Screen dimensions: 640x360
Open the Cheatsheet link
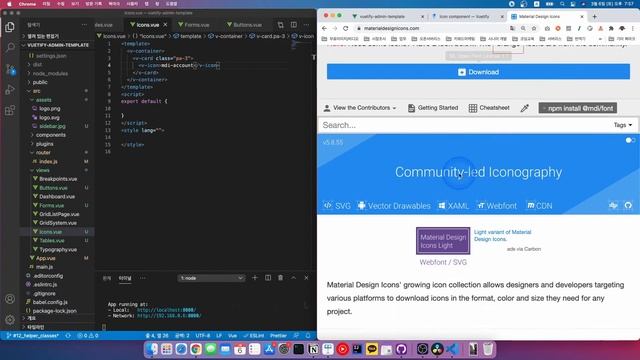(x=489, y=108)
